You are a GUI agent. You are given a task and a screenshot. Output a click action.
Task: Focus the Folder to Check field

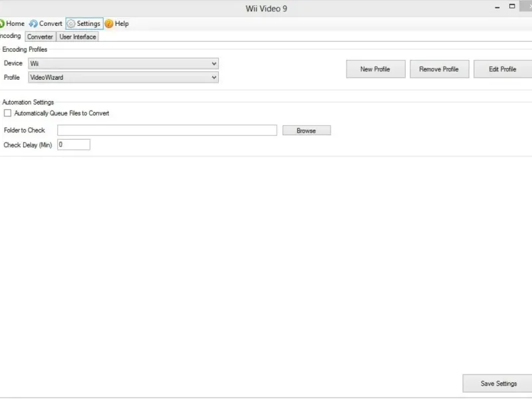pyautogui.click(x=167, y=130)
